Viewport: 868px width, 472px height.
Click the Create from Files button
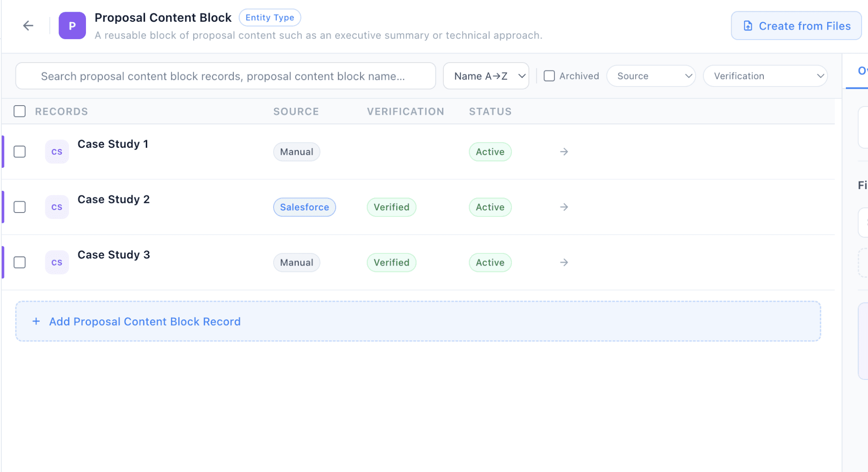[796, 26]
